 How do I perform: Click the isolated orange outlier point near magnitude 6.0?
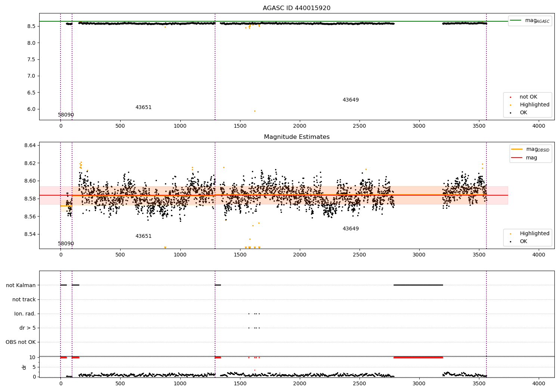255,111
